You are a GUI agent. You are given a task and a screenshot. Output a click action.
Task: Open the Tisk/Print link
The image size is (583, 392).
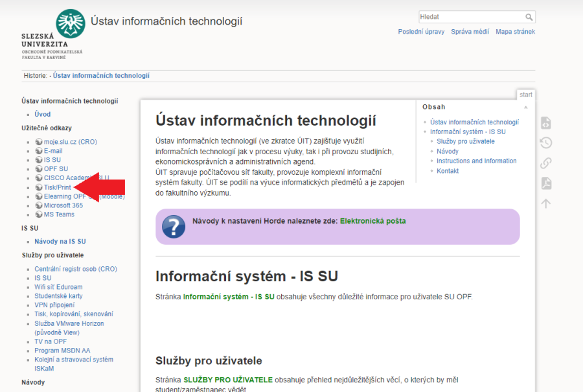click(x=57, y=187)
